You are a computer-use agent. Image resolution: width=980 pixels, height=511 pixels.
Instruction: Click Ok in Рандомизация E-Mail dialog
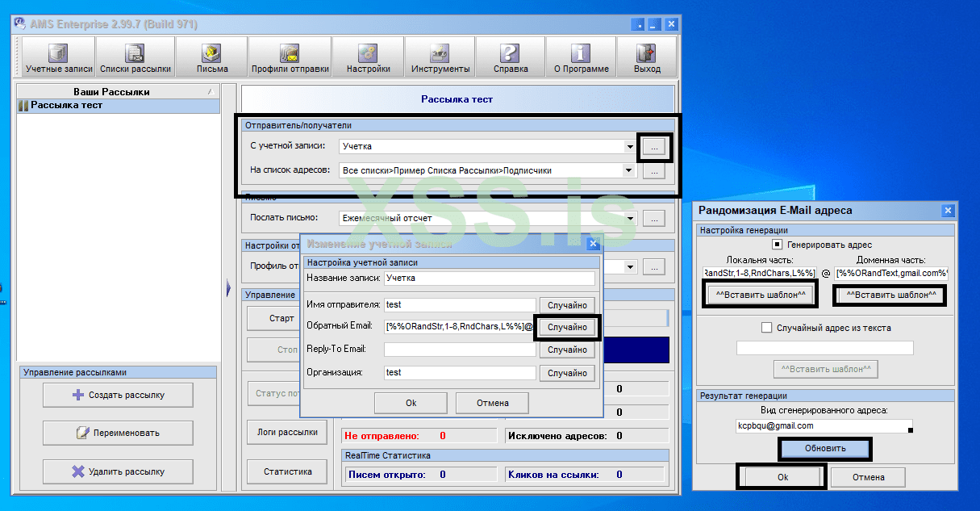782,477
